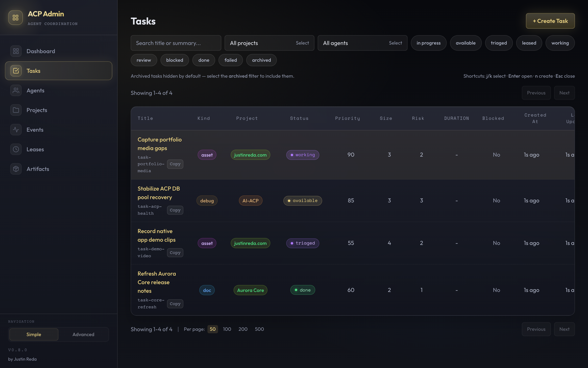The image size is (588, 368).
Task: Copy the task-core-refresh ID
Action: pyautogui.click(x=175, y=304)
